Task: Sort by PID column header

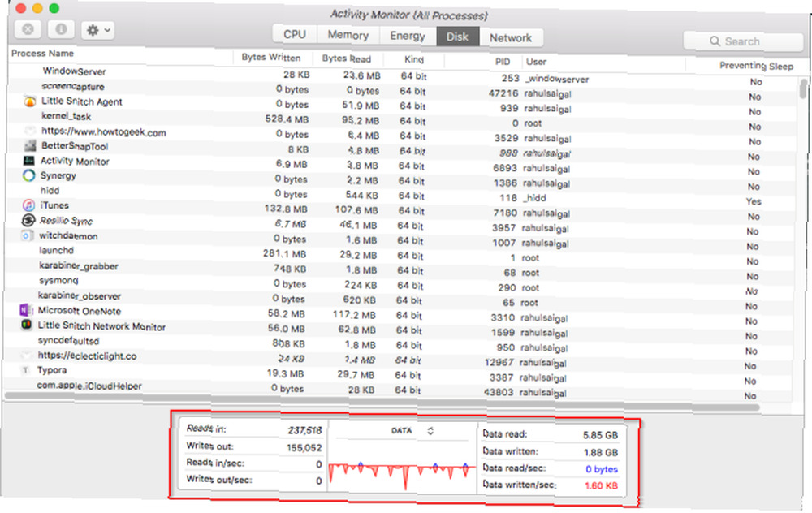Action: [x=503, y=61]
